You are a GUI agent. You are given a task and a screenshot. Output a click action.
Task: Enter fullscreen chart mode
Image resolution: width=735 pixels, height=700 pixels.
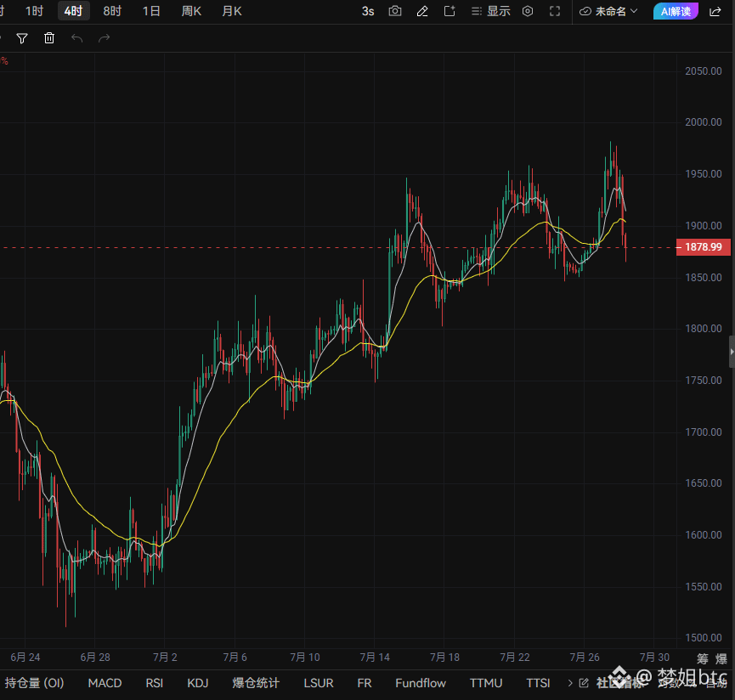[x=555, y=11]
